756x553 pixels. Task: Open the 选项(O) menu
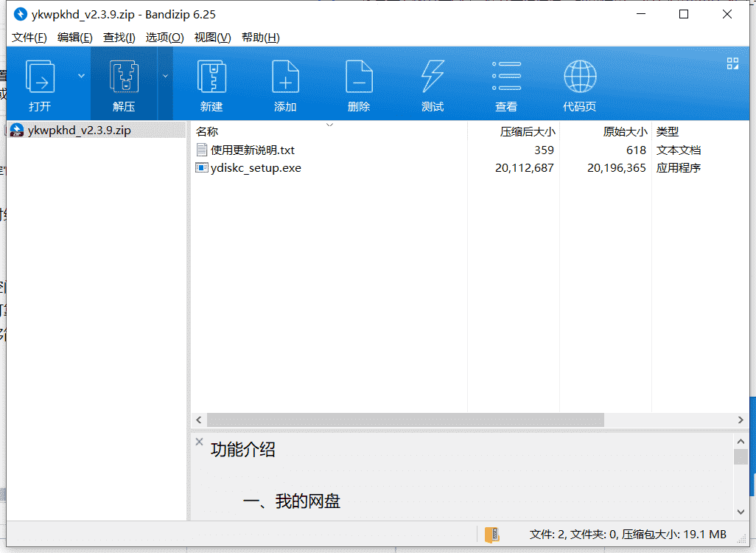[164, 38]
